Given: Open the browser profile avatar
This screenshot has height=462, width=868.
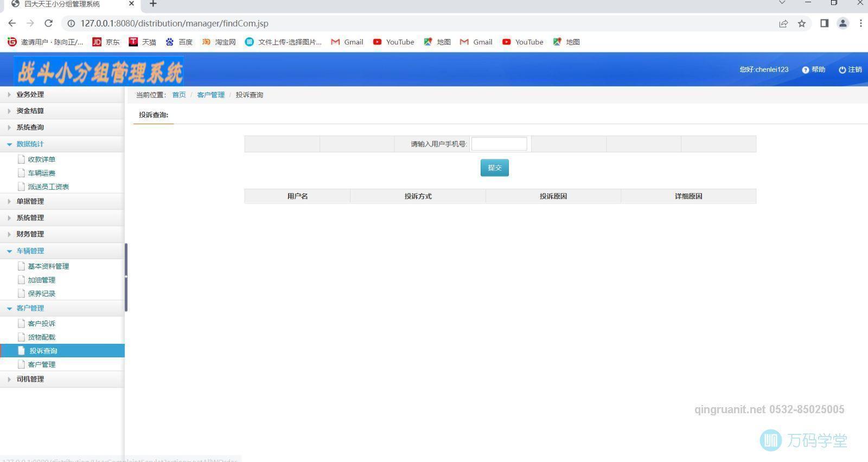Looking at the screenshot, I should [843, 23].
